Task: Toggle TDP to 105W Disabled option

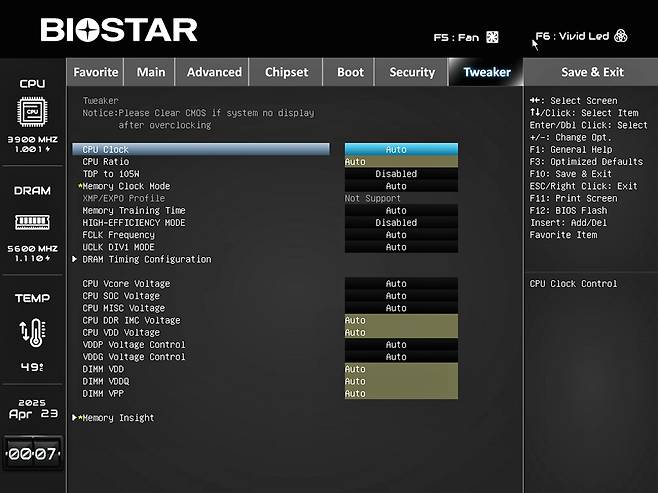Action: point(401,174)
